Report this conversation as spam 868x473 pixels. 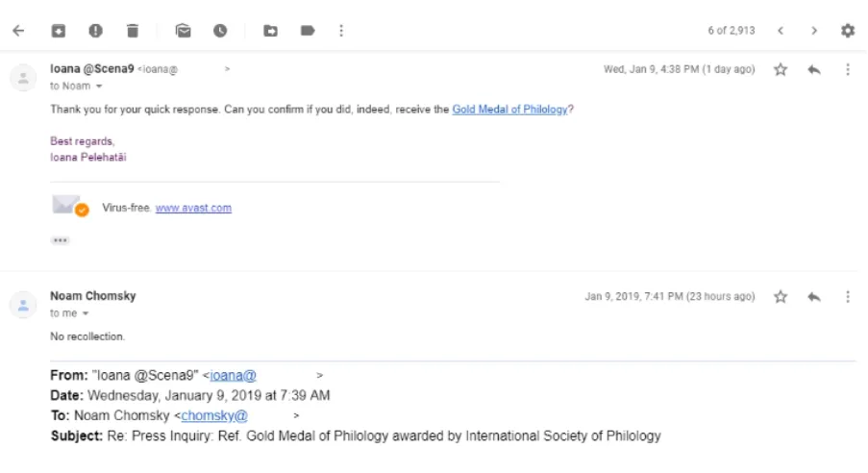click(95, 31)
